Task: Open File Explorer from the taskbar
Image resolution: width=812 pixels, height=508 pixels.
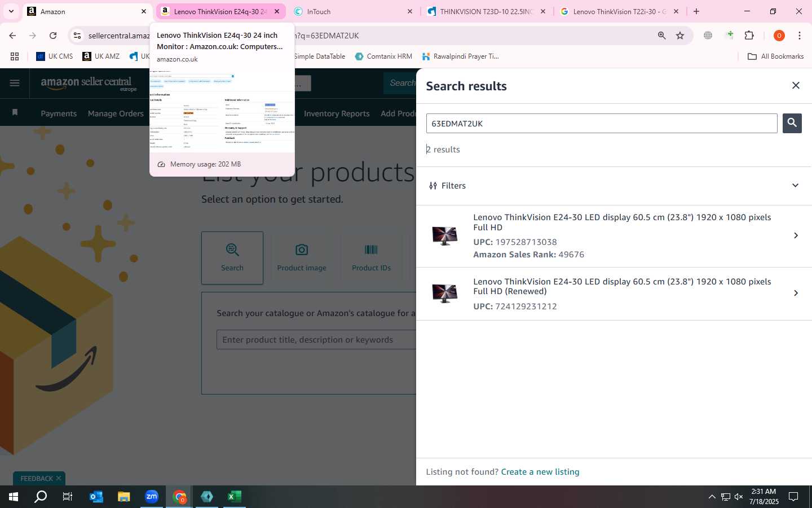Action: point(124,497)
